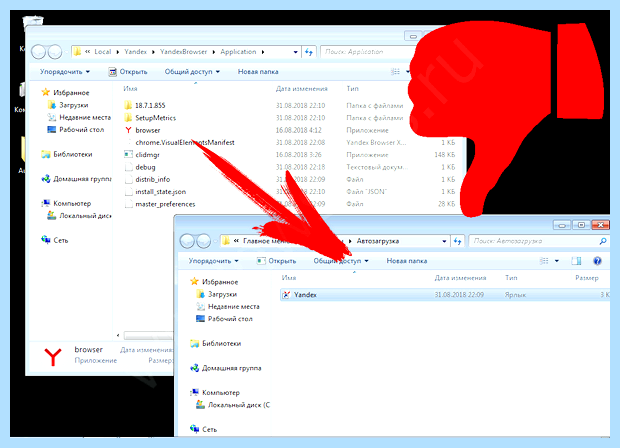This screenshot has height=448, width=620.
Task: Sort by Дата изменения in Автозагрузка window
Action: 460,278
